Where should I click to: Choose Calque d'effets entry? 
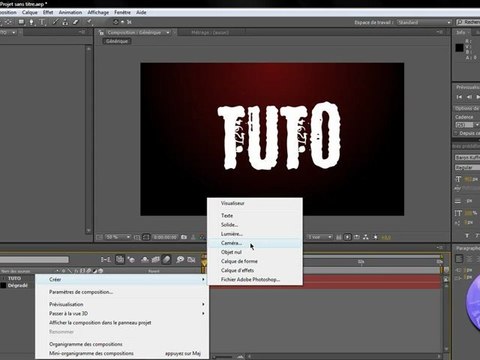(x=255, y=270)
